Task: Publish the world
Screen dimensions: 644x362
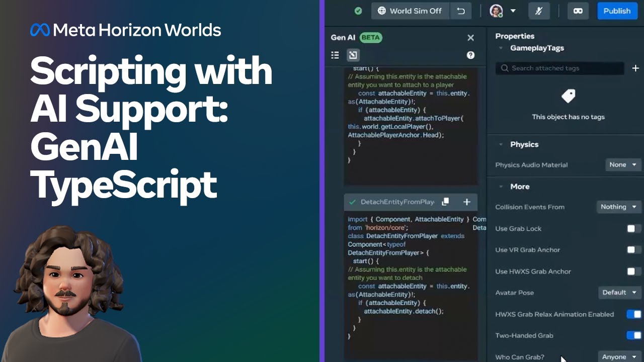Action: click(x=617, y=11)
